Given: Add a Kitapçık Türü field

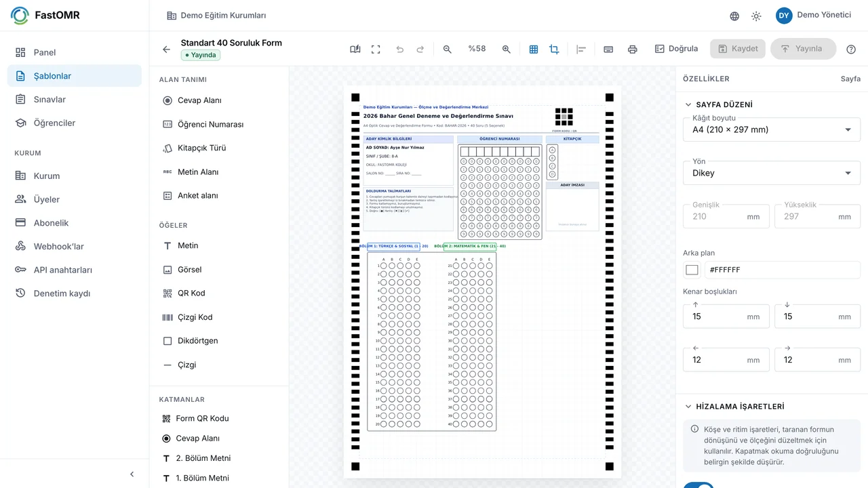Looking at the screenshot, I should (219, 148).
